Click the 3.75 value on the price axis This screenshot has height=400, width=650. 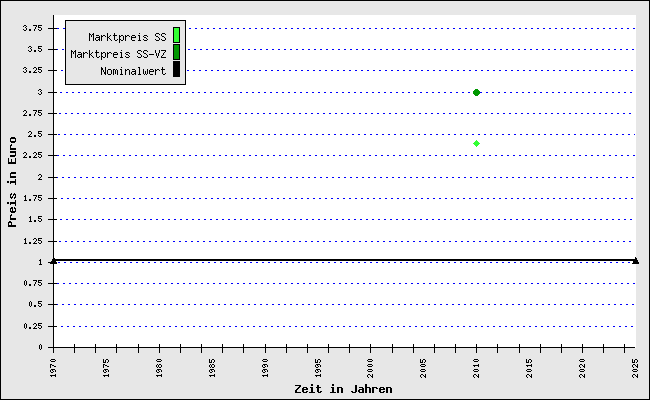click(x=32, y=28)
